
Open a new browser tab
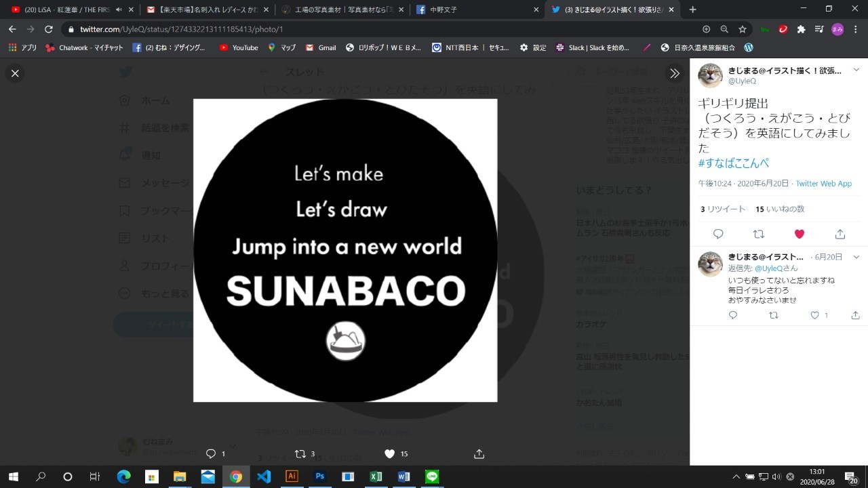click(x=692, y=9)
